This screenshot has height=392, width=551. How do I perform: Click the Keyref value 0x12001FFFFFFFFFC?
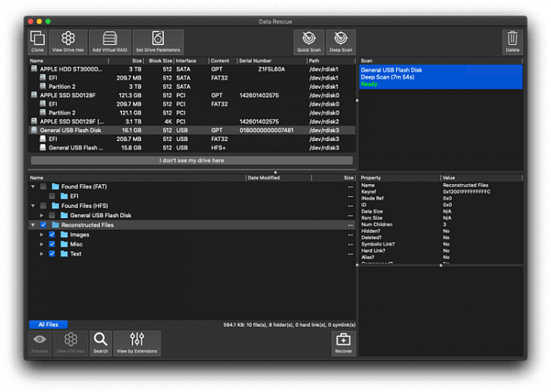(x=466, y=192)
